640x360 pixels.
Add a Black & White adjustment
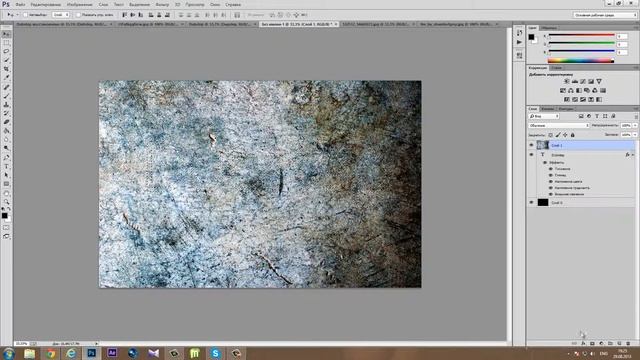579,91
